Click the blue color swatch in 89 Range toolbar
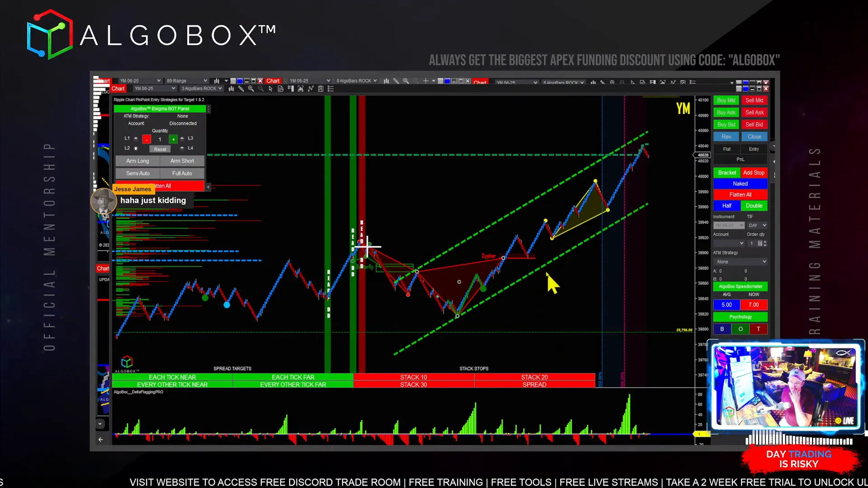 [x=240, y=81]
